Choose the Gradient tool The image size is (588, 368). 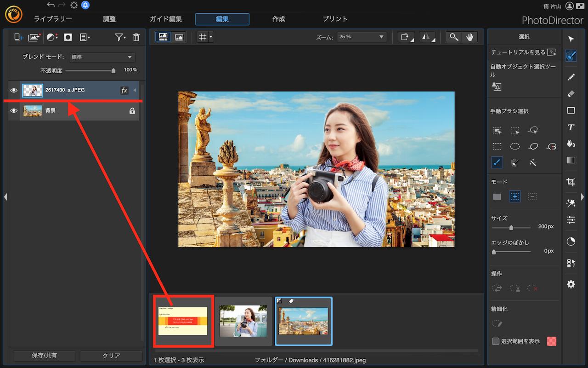[571, 160]
